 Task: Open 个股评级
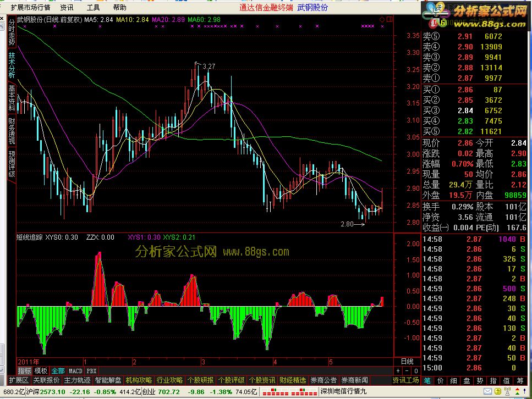[x=232, y=380]
